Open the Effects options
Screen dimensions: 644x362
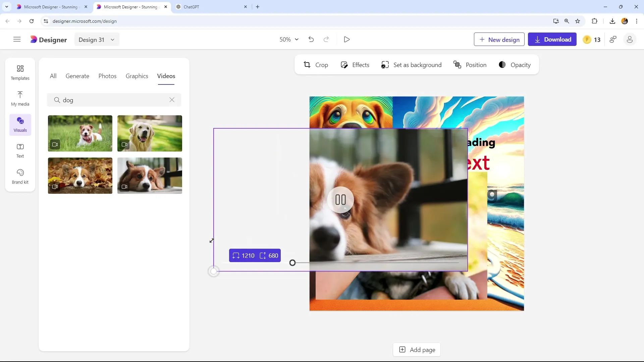point(355,65)
